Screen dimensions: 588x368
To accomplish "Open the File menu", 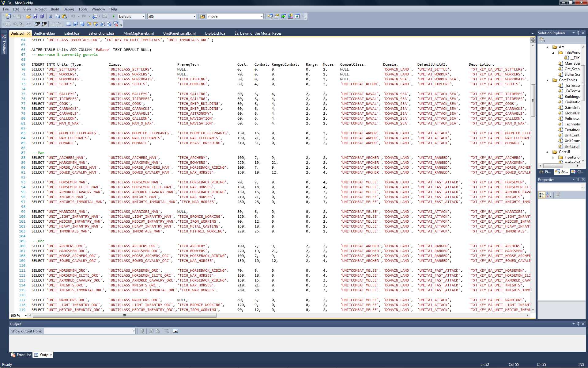I will pyautogui.click(x=6, y=9).
